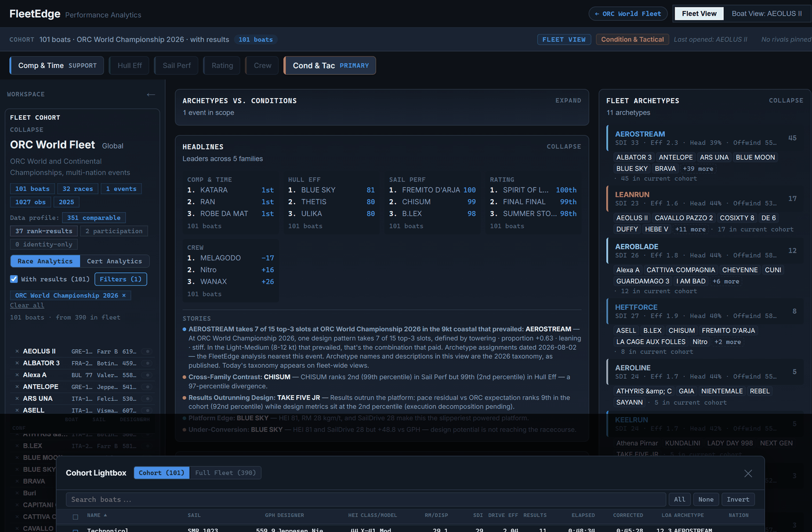The image size is (812, 532).
Task: Click the 101 boats cohort badge
Action: pos(256,39)
